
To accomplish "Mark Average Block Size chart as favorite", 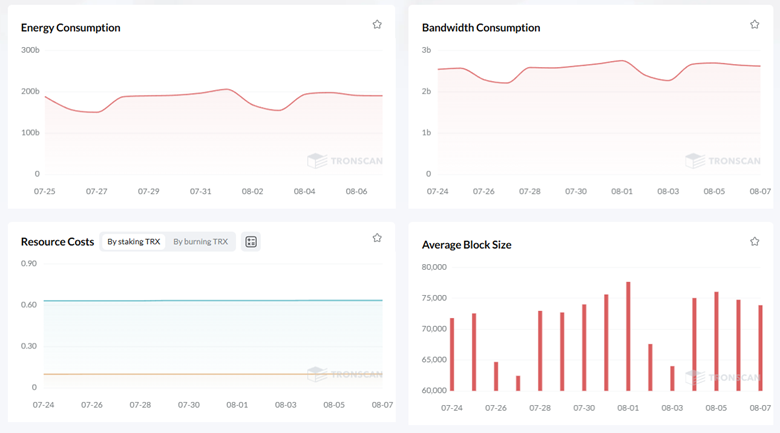I will pyautogui.click(x=755, y=241).
